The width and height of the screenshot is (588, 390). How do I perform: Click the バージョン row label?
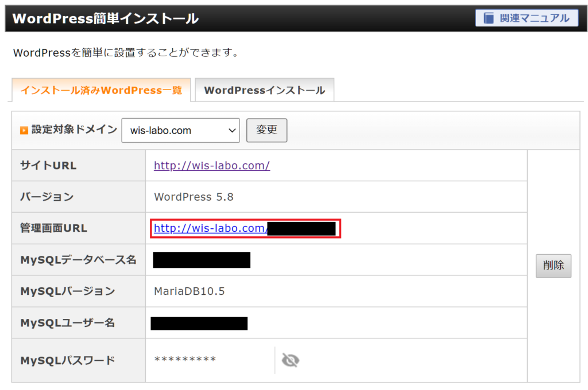(x=47, y=197)
